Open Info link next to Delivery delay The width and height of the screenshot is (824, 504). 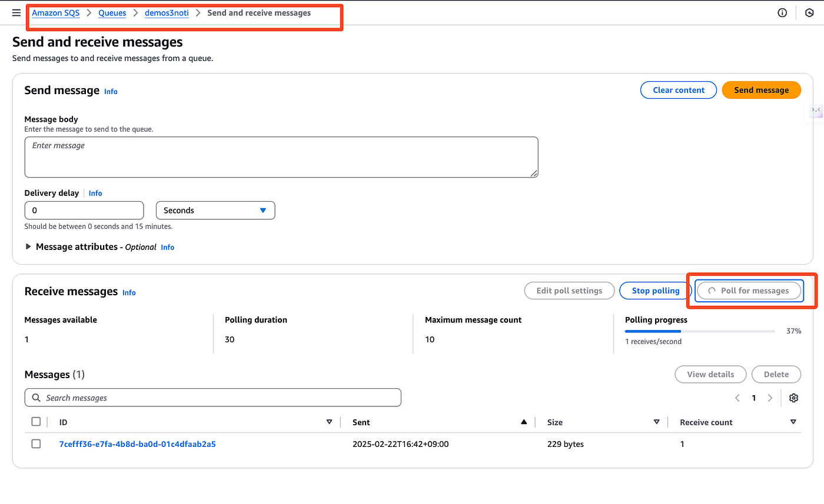95,193
